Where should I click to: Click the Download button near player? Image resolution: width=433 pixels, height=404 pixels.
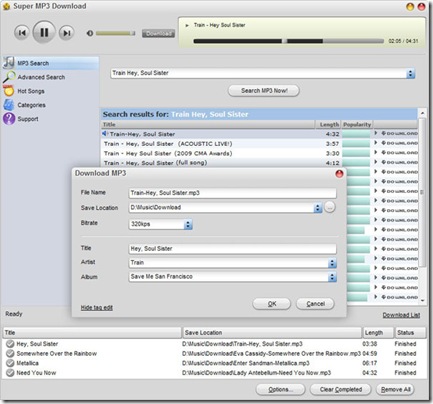point(158,33)
